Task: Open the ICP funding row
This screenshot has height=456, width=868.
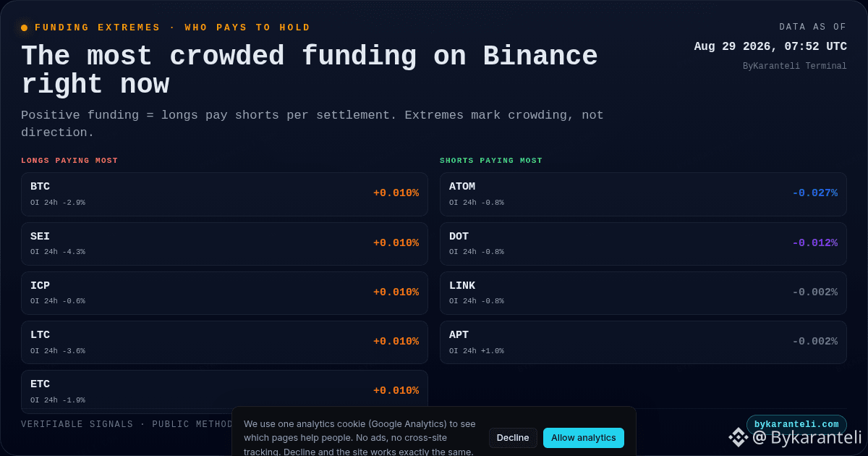Action: (224, 293)
